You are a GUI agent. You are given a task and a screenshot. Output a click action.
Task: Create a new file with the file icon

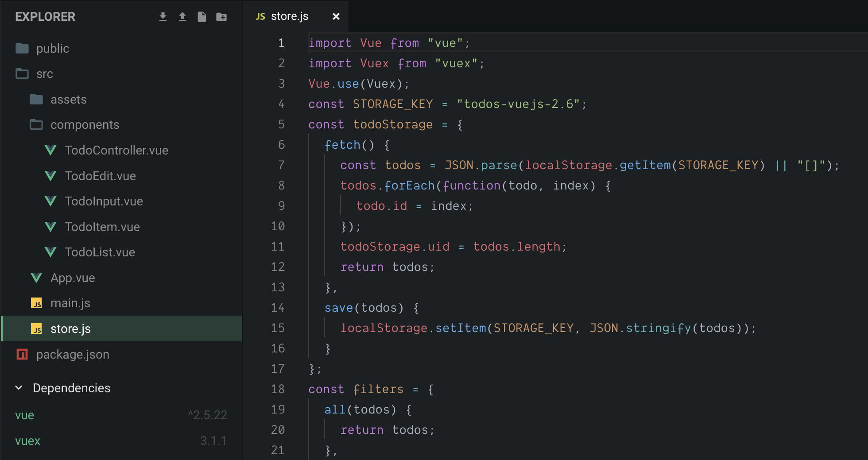click(202, 17)
